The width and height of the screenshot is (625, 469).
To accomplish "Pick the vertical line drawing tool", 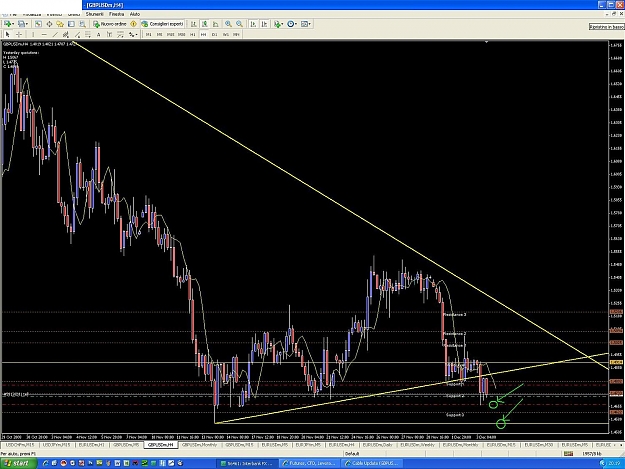I will click(33, 34).
